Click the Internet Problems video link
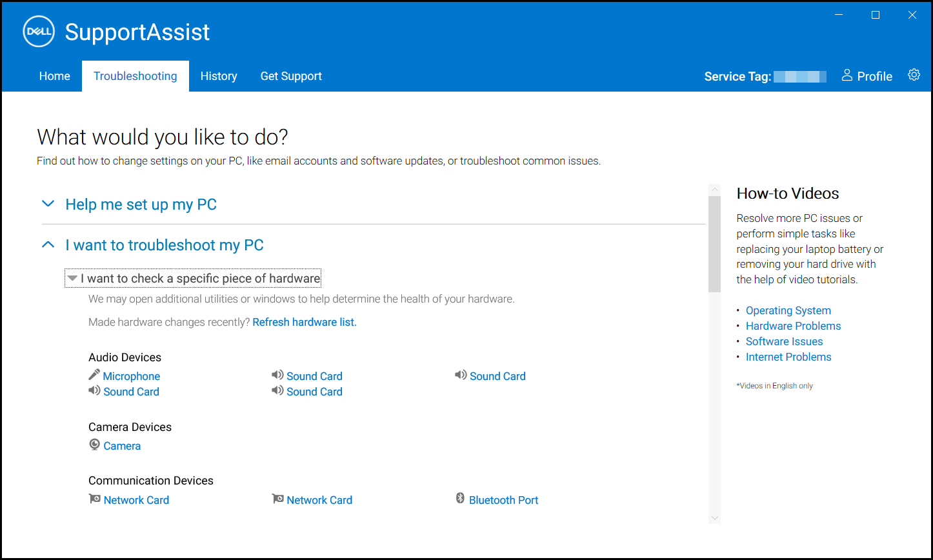This screenshot has width=933, height=560. 788,357
